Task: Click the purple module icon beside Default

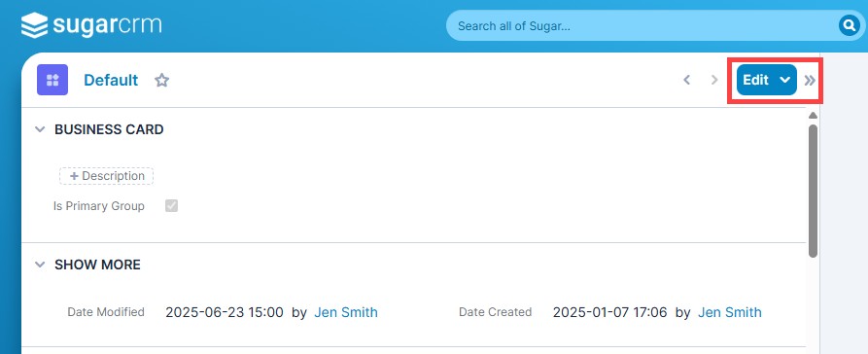Action: point(52,80)
